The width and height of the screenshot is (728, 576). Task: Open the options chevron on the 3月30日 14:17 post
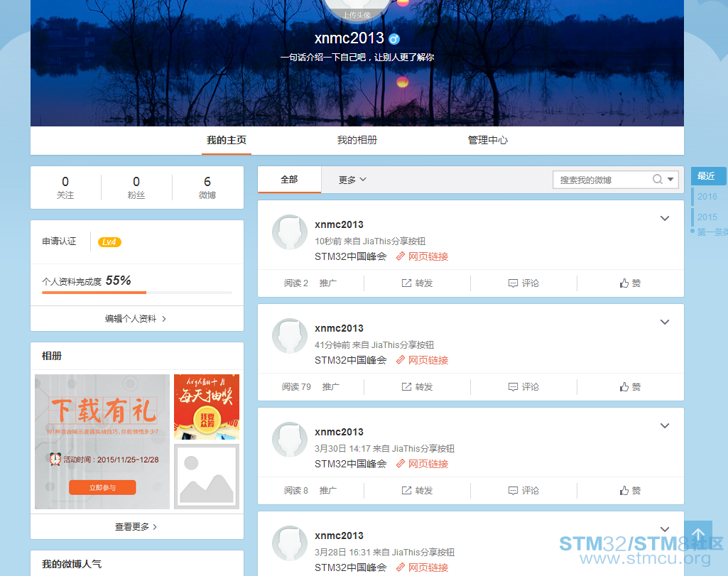[665, 425]
